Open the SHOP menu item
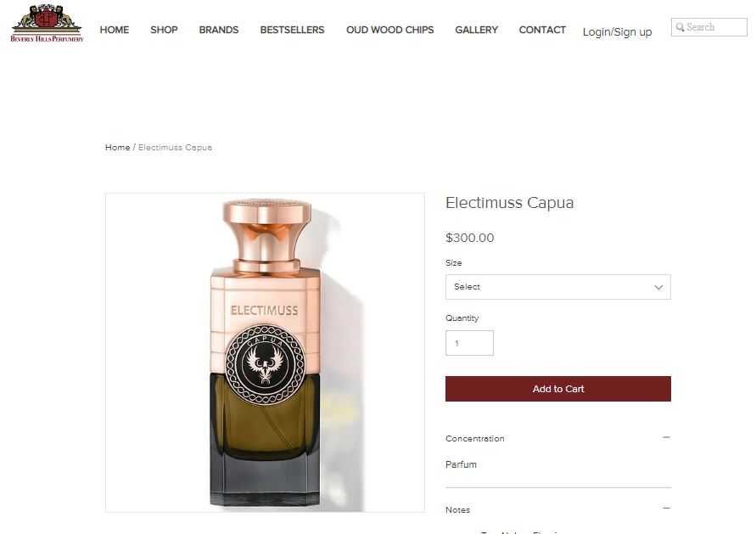Viewport: 756px width, 534px height. click(x=164, y=30)
